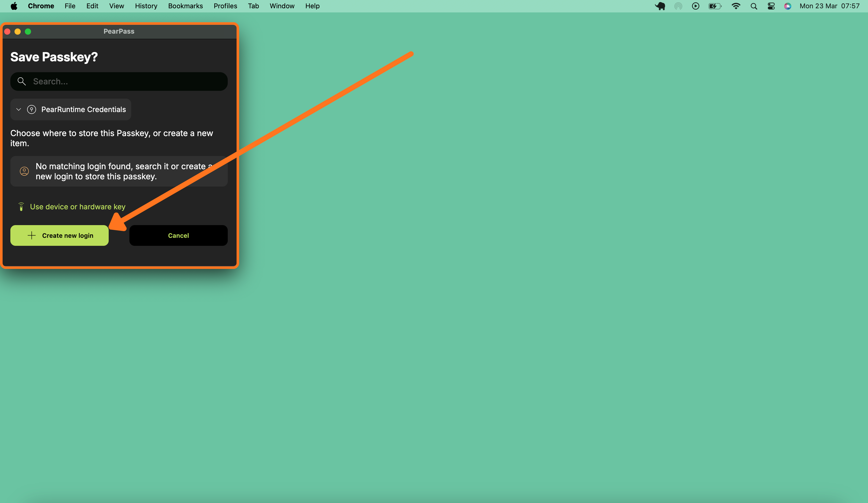Open Control Center from the menu bar
This screenshot has width=868, height=503.
771,6
